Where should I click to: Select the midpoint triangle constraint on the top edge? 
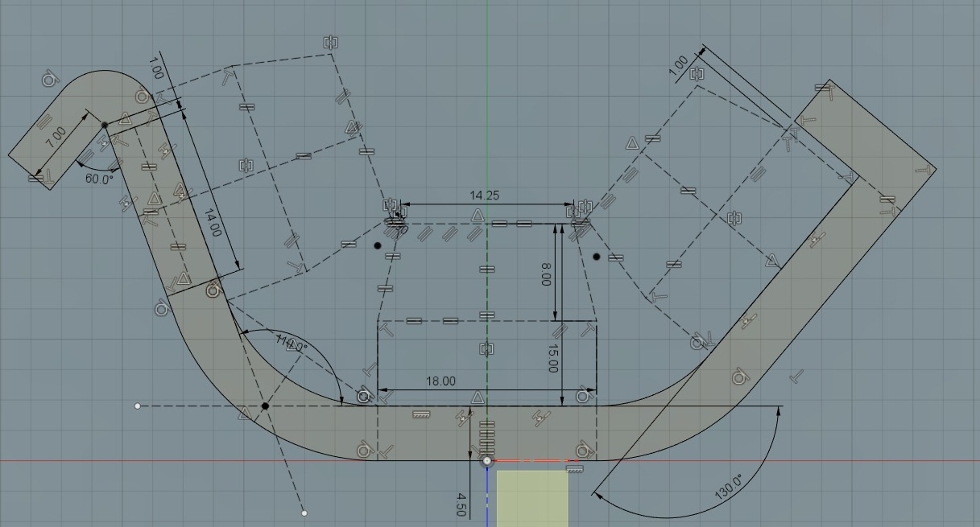tap(478, 214)
